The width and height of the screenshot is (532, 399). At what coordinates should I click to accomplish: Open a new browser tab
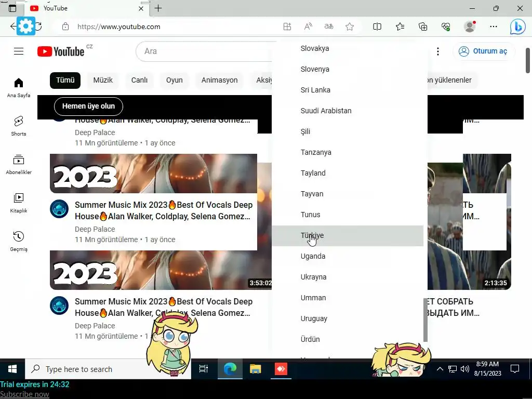click(158, 8)
